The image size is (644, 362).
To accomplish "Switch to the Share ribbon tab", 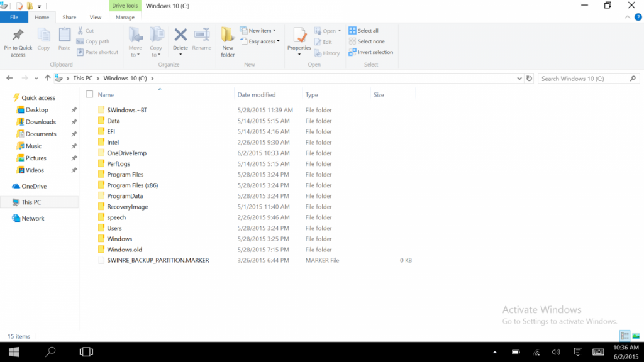I will [x=69, y=17].
